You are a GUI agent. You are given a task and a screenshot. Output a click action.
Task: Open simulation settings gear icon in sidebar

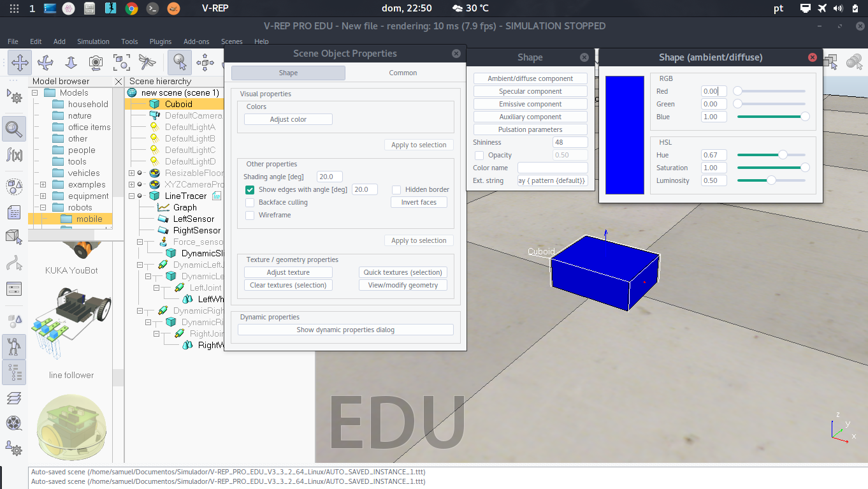(14, 97)
